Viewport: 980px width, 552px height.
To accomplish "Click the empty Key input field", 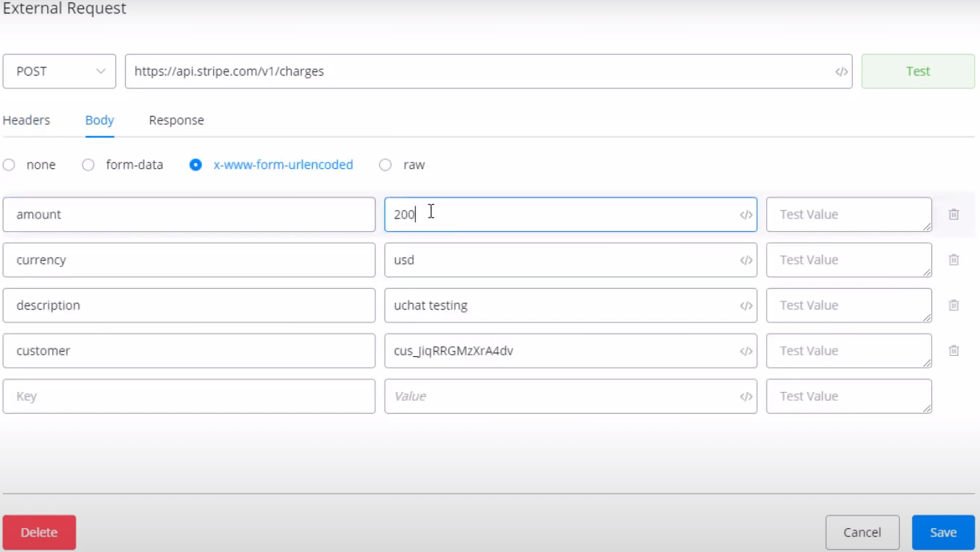I will coord(189,396).
